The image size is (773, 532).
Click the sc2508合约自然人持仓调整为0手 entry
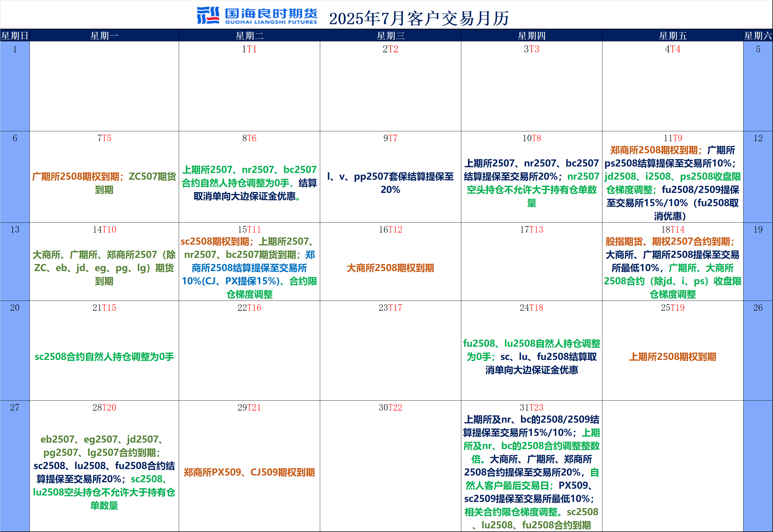104,357
